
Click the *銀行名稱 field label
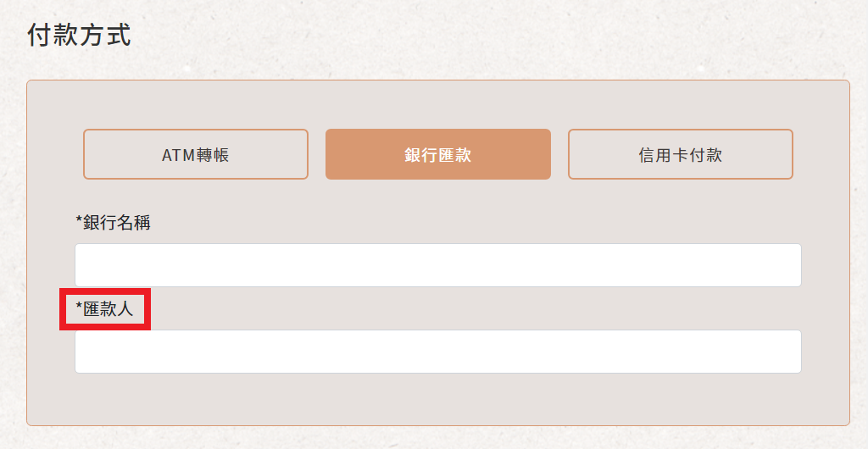113,223
